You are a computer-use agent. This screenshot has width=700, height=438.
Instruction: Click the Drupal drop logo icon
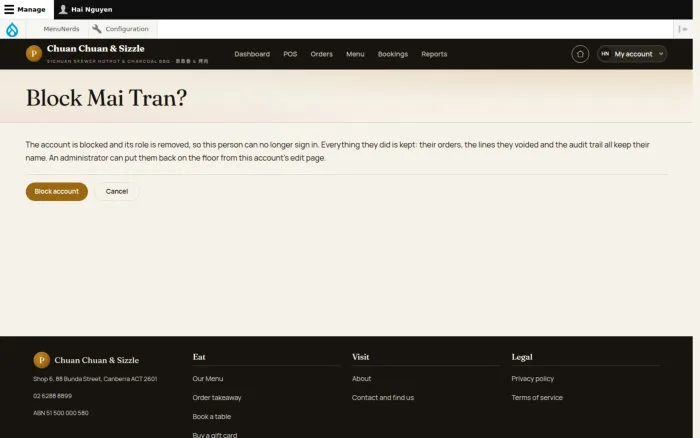click(x=12, y=29)
